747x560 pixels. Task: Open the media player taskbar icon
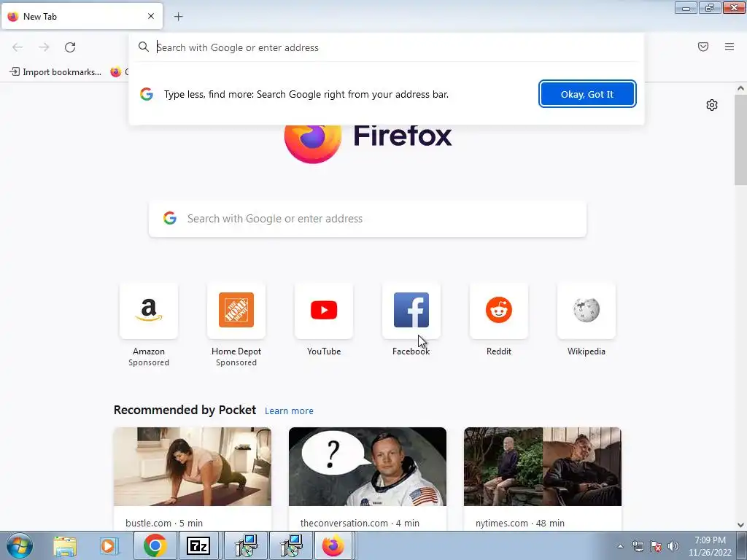pos(109,545)
